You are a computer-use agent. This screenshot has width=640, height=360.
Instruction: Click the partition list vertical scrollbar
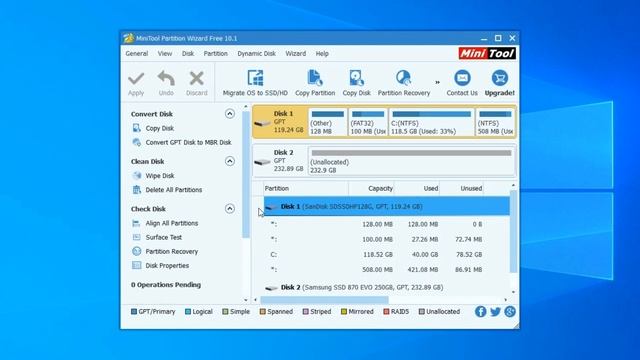[513, 231]
